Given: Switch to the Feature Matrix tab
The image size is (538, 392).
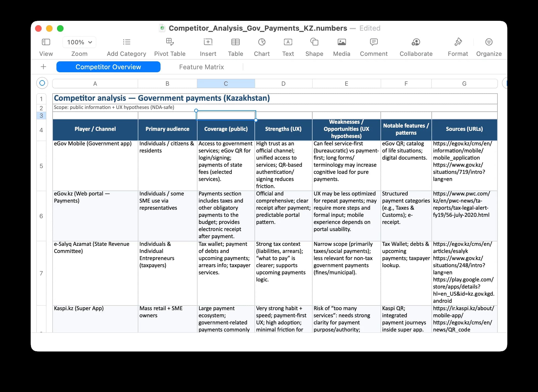Looking at the screenshot, I should 201,67.
